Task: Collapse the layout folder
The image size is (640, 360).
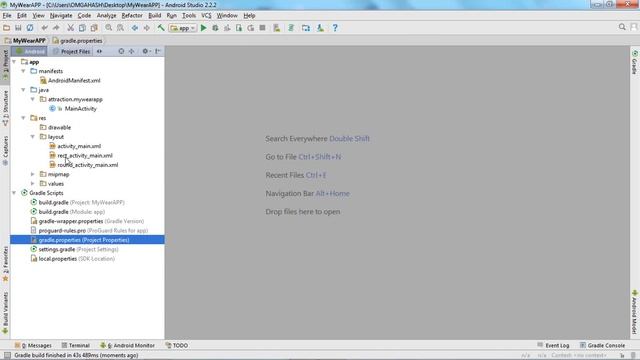Action: tap(33, 137)
